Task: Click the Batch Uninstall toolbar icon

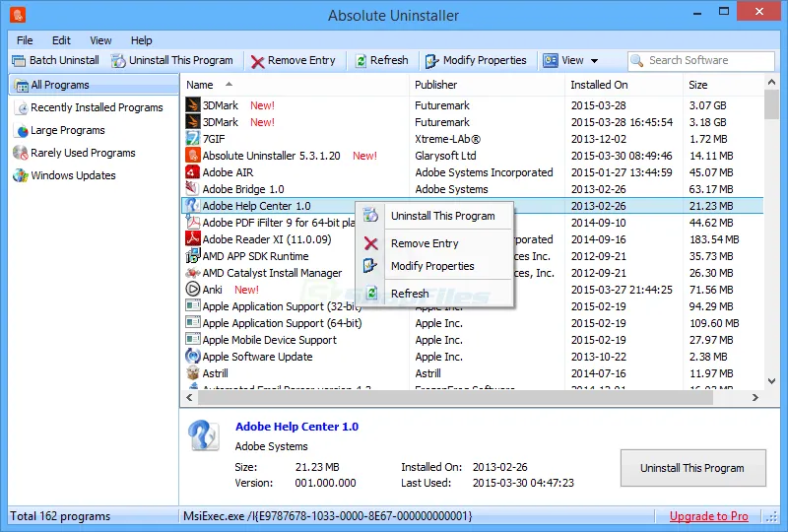Action: point(19,61)
